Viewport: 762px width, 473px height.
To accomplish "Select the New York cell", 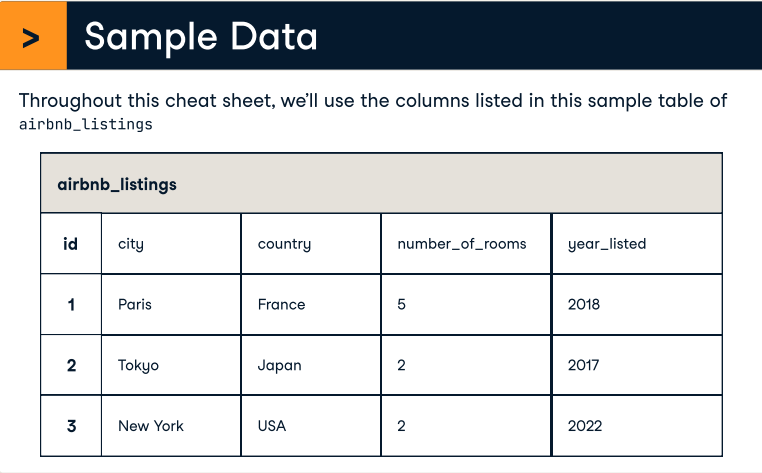I will coord(151,426).
